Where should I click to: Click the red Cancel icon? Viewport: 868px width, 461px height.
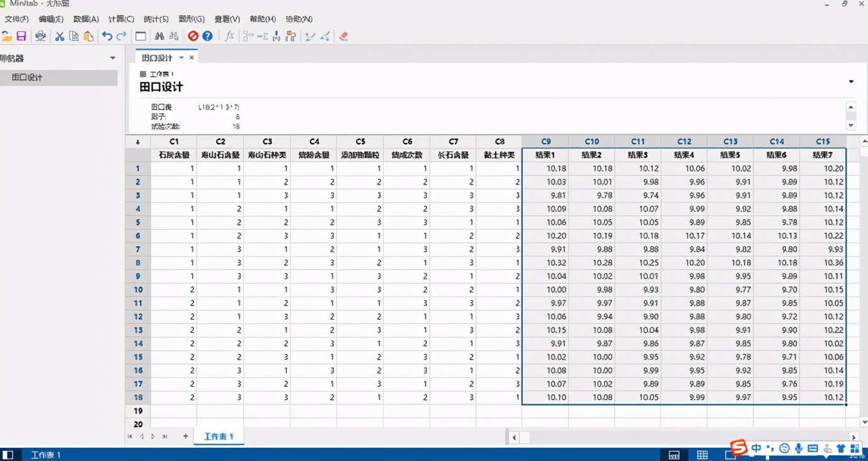pos(193,37)
